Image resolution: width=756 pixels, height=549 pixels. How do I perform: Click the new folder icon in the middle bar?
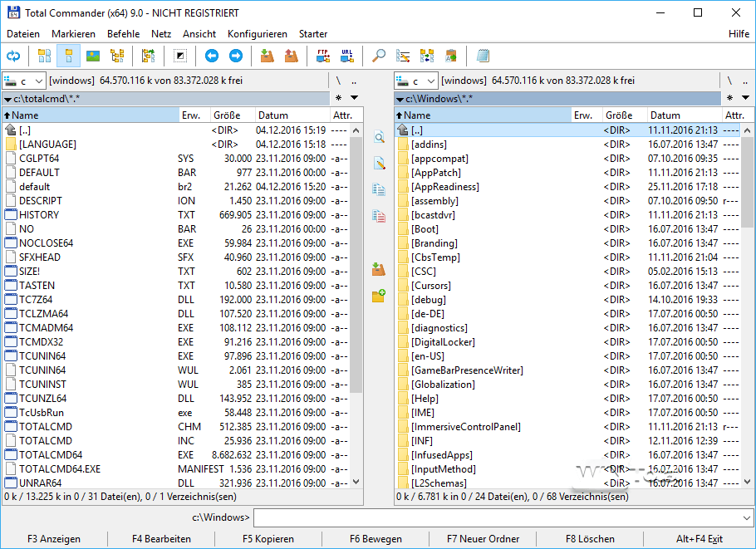(379, 296)
